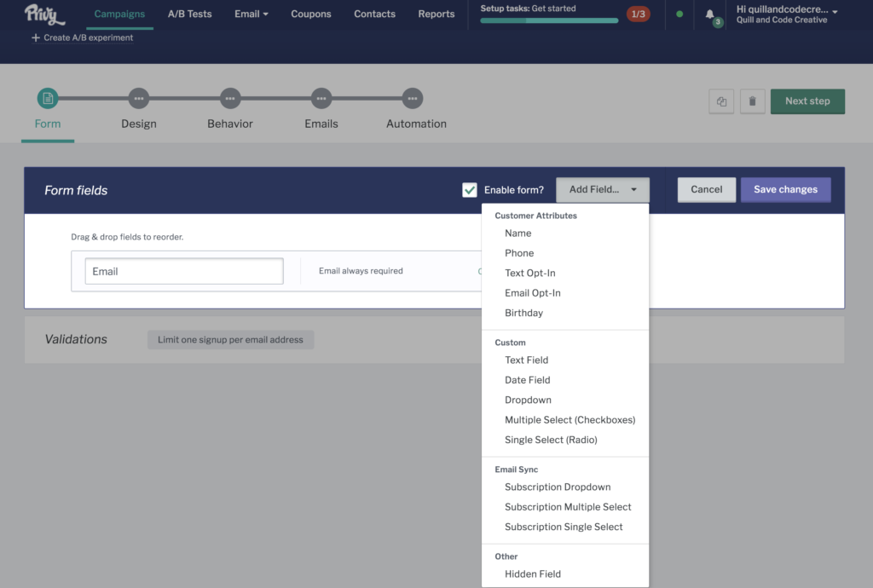Switch to the Form tab label
Viewport: 873px width, 588px height.
[48, 124]
